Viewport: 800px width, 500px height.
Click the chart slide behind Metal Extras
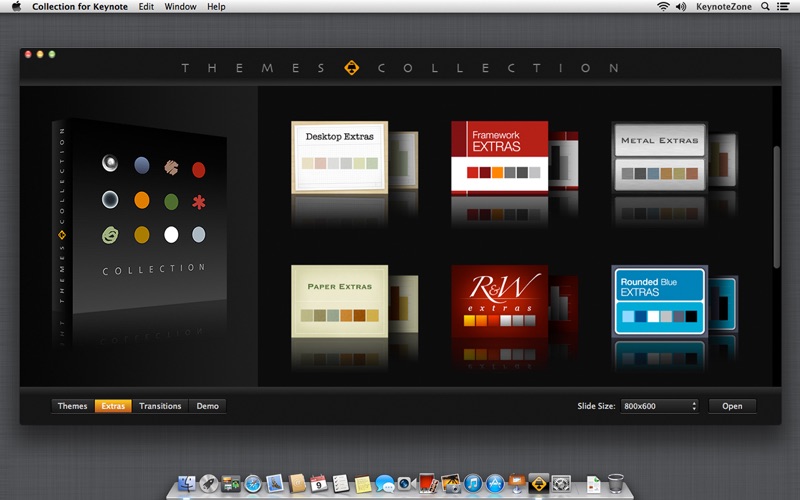[723, 159]
